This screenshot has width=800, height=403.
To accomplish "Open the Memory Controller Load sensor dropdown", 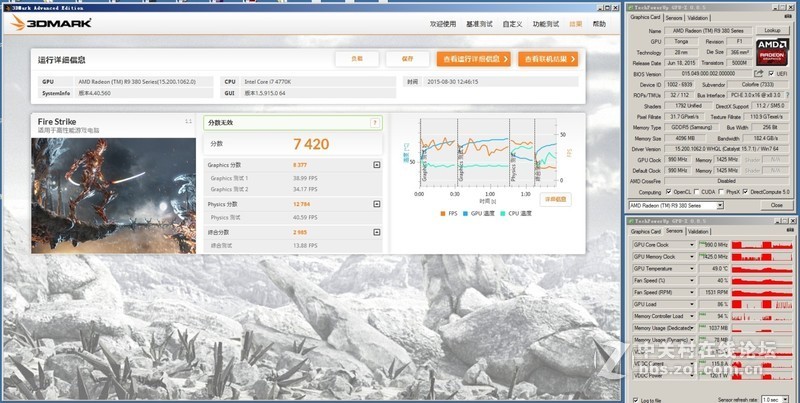I will coord(692,316).
